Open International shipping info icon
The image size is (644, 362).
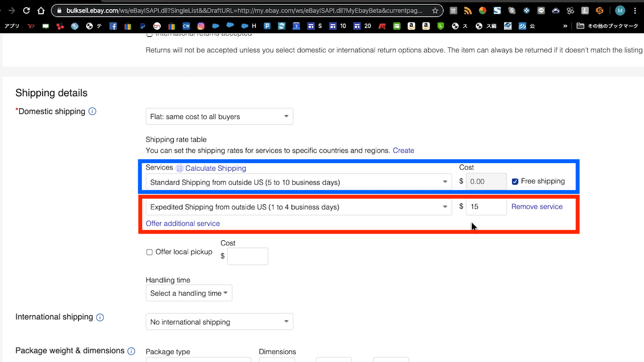100,317
